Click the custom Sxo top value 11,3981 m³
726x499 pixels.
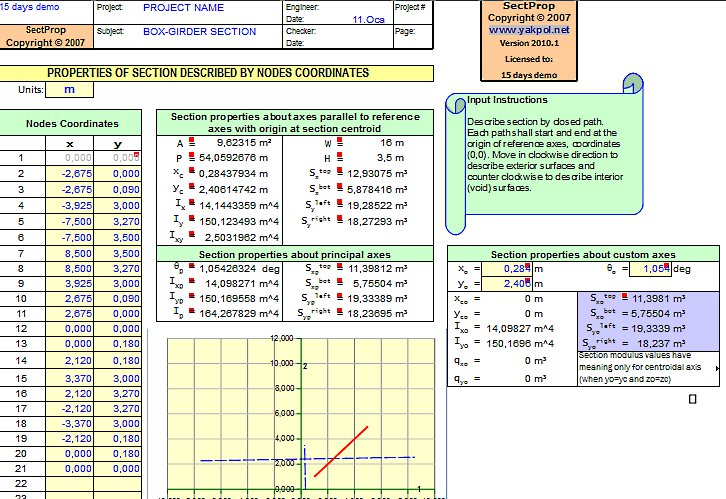(658, 299)
